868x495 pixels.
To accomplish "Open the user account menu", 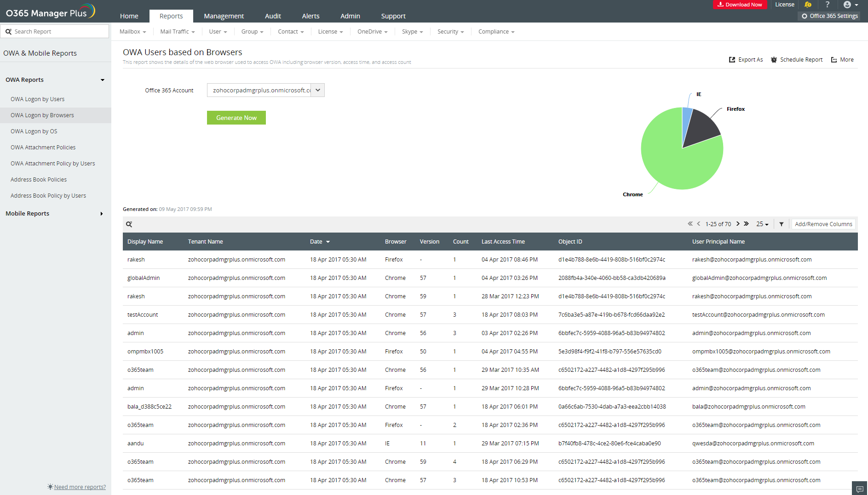I will [x=851, y=5].
